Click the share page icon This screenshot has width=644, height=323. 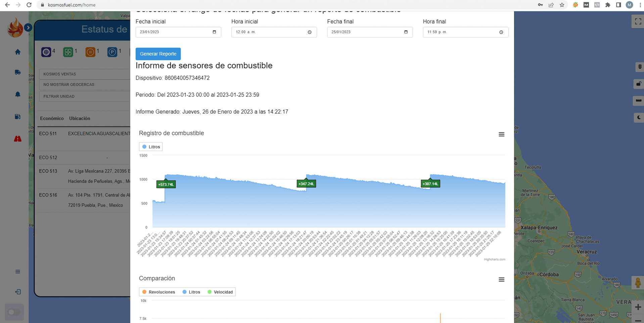pos(551,5)
